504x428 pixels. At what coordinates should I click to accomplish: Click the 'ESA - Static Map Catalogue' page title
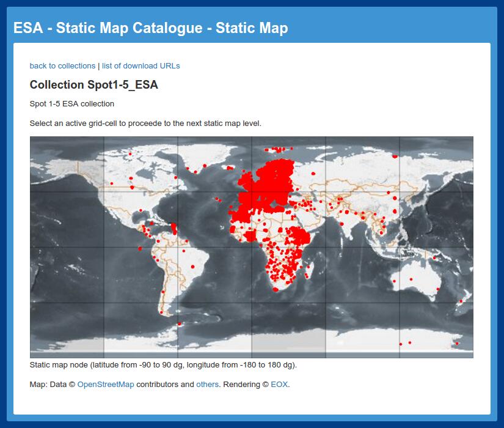coord(151,28)
